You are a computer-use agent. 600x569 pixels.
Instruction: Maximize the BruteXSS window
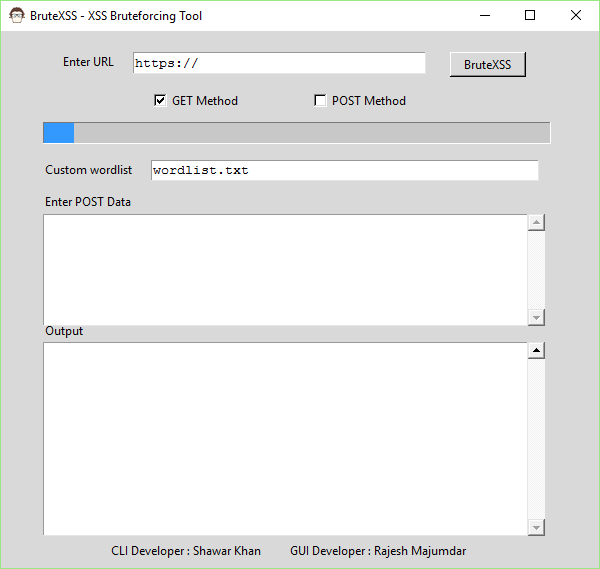(x=530, y=16)
